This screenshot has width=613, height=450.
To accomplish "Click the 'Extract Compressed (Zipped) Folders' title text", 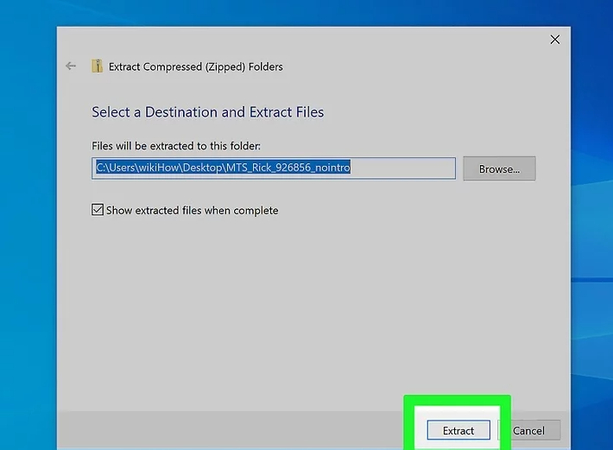I will coord(197,67).
